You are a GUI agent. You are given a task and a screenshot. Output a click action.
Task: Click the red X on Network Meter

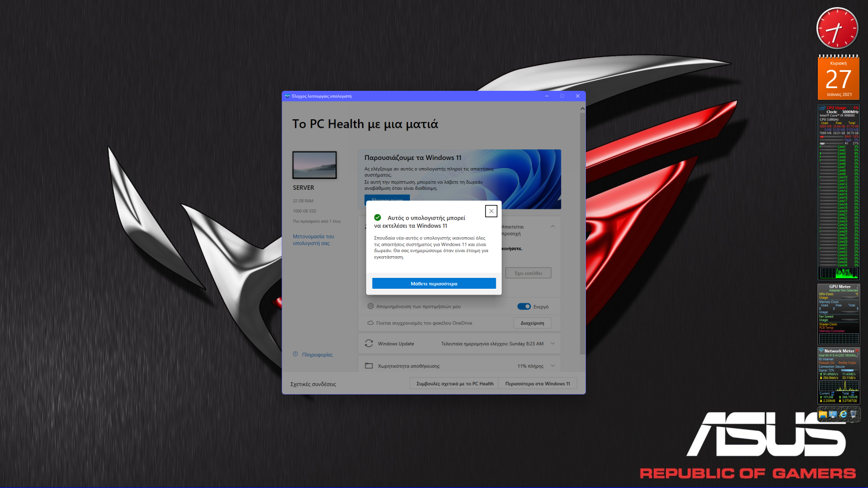click(857, 351)
